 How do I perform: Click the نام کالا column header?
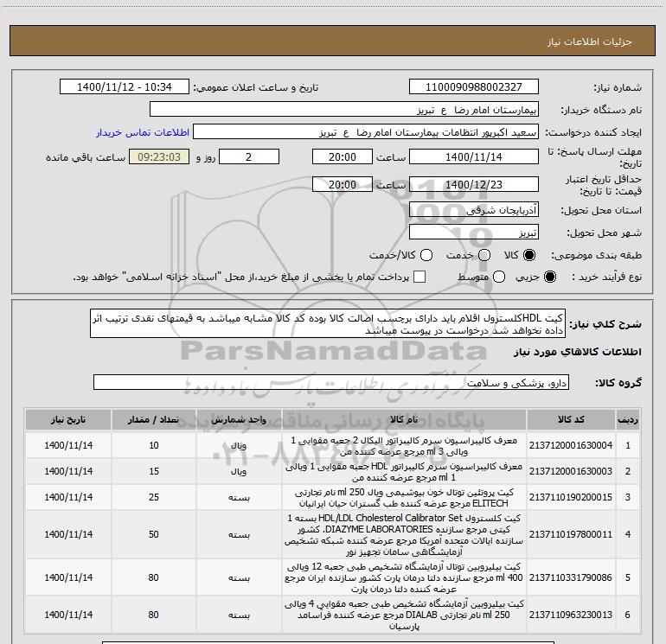(x=404, y=419)
